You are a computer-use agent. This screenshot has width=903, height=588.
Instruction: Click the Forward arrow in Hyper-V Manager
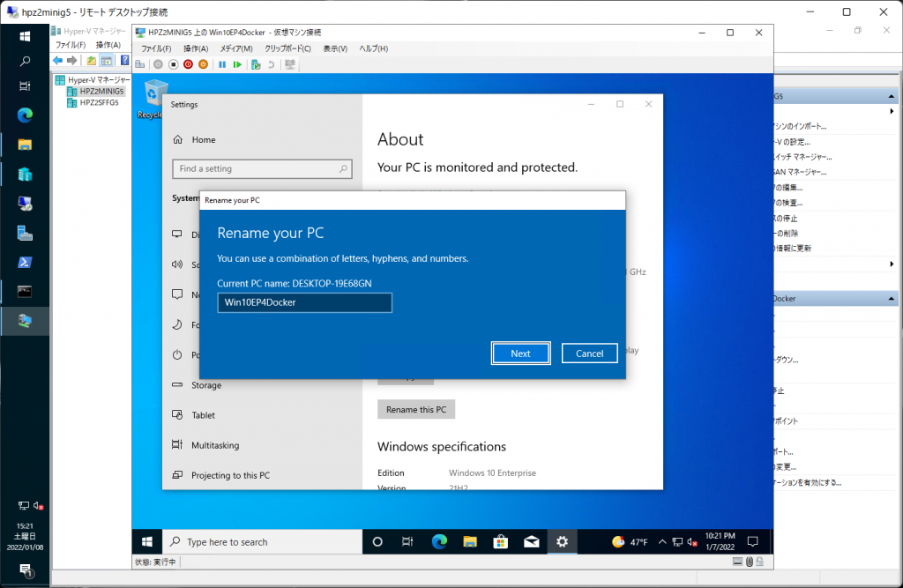[x=72, y=61]
